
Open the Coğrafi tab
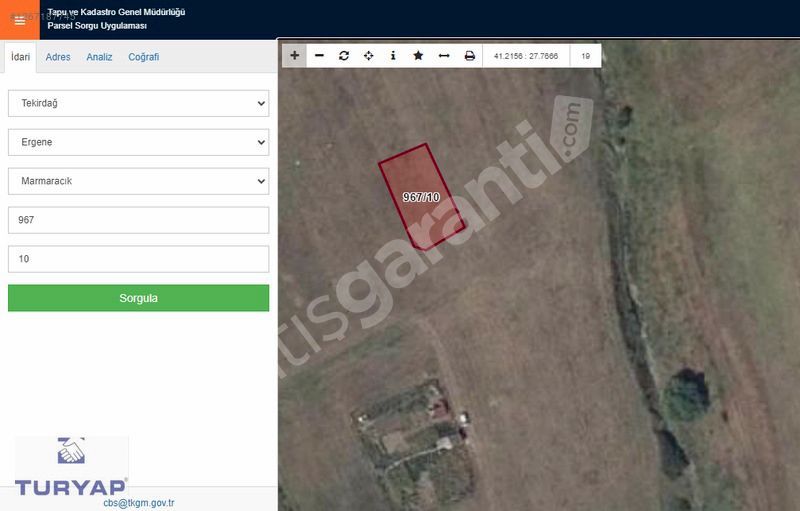[x=143, y=57]
